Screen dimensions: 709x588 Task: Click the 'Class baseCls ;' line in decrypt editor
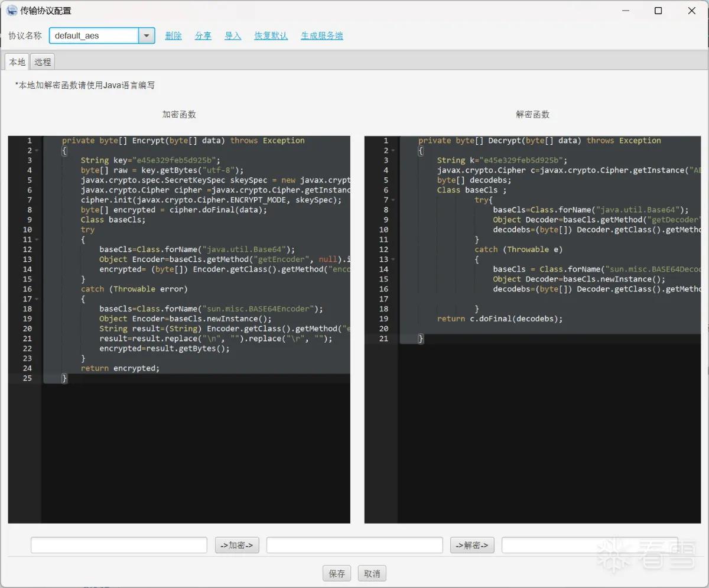[x=471, y=190]
